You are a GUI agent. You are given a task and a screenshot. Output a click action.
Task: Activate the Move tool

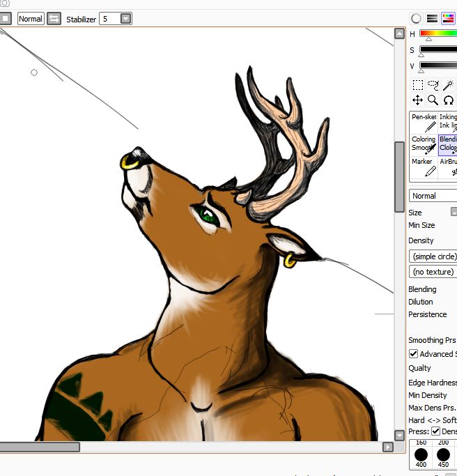tap(418, 100)
